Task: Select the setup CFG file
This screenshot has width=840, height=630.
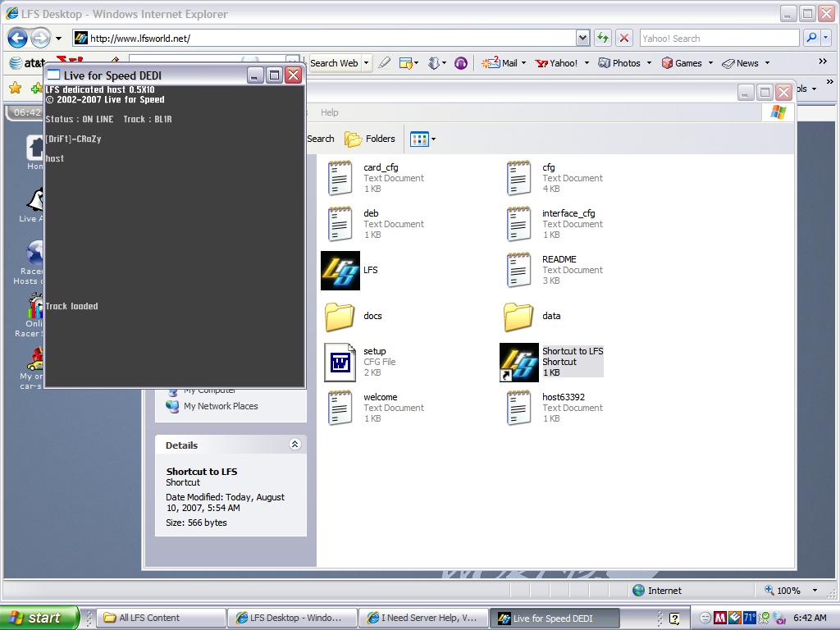Action: point(361,362)
